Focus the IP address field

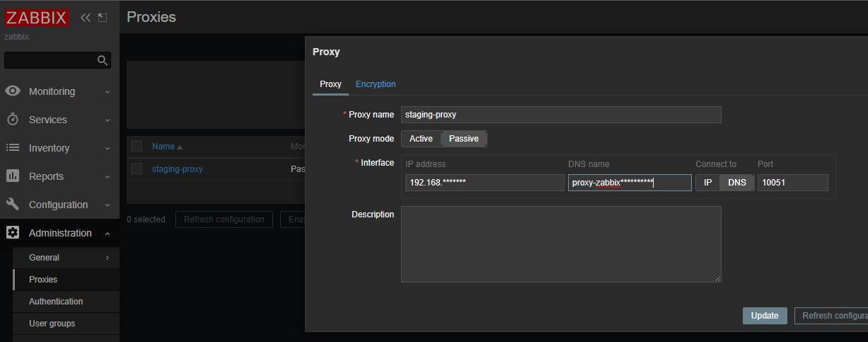click(485, 183)
